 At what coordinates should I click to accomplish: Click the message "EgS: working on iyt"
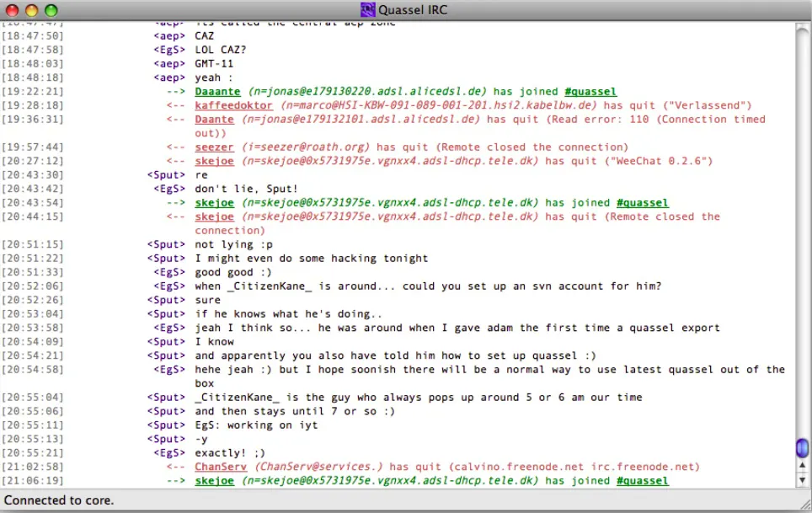[256, 425]
